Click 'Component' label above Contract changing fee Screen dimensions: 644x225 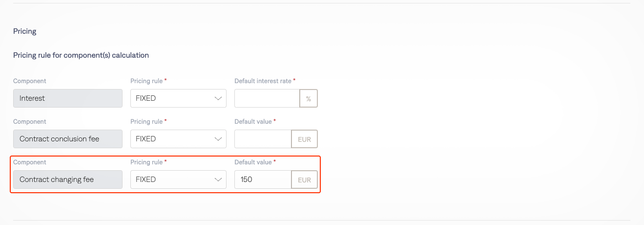[x=30, y=162]
